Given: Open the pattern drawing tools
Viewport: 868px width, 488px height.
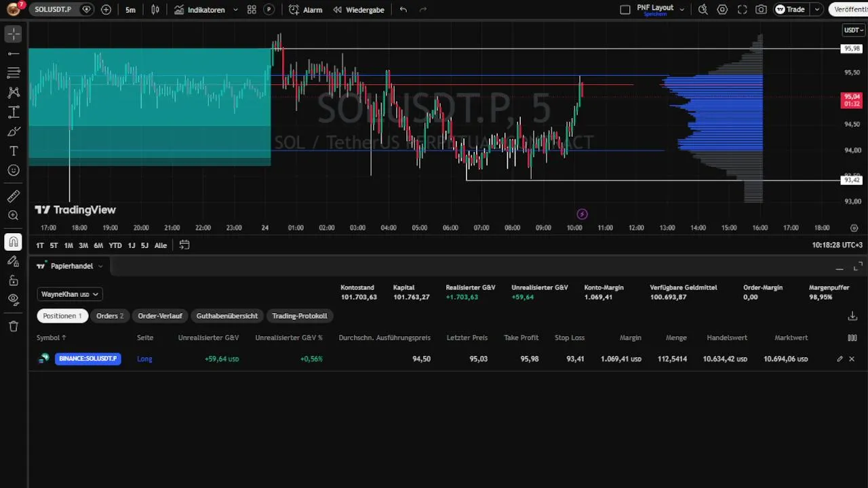Looking at the screenshot, I should (x=14, y=92).
